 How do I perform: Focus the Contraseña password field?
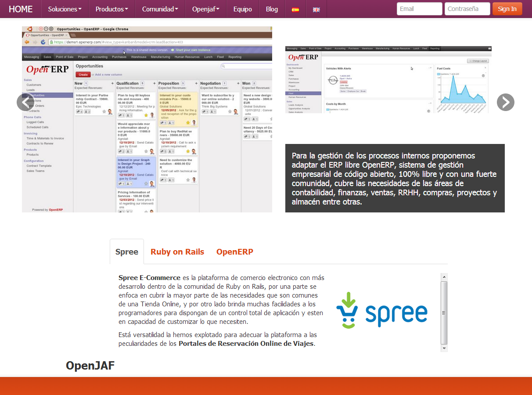pos(467,9)
